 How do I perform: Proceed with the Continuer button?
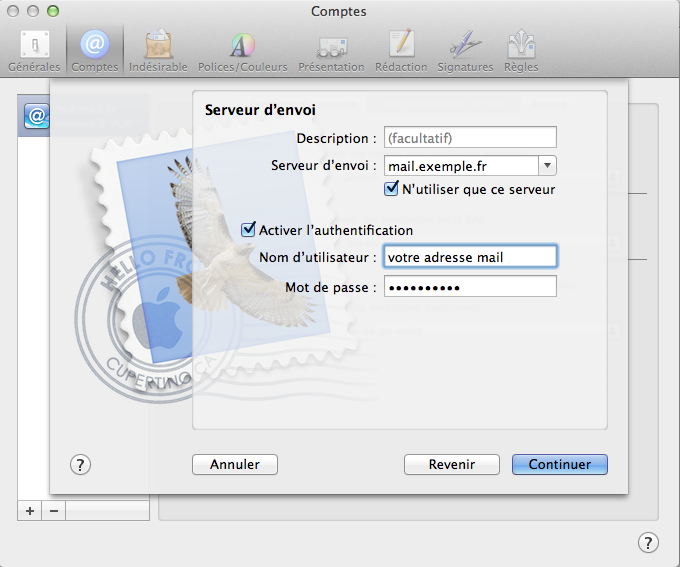[x=559, y=464]
